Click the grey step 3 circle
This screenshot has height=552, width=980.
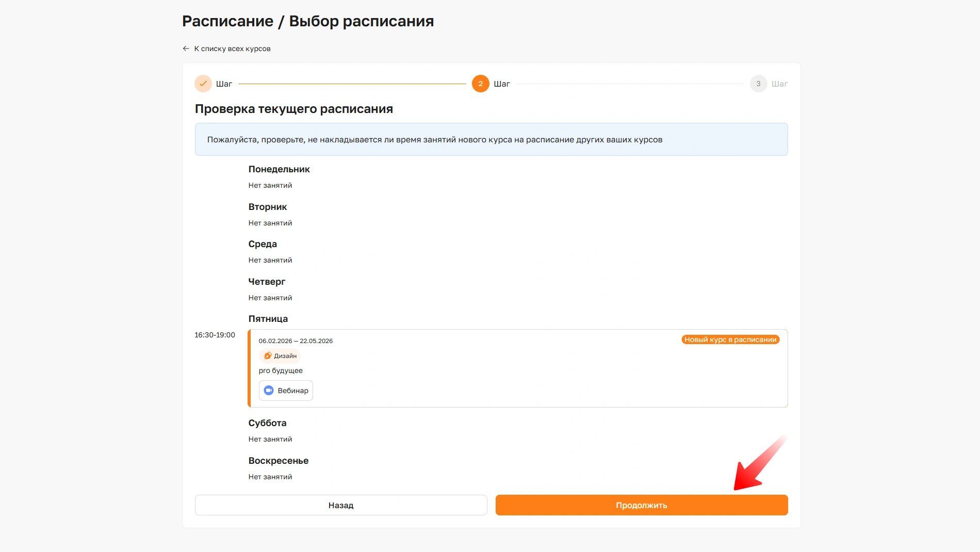[758, 84]
